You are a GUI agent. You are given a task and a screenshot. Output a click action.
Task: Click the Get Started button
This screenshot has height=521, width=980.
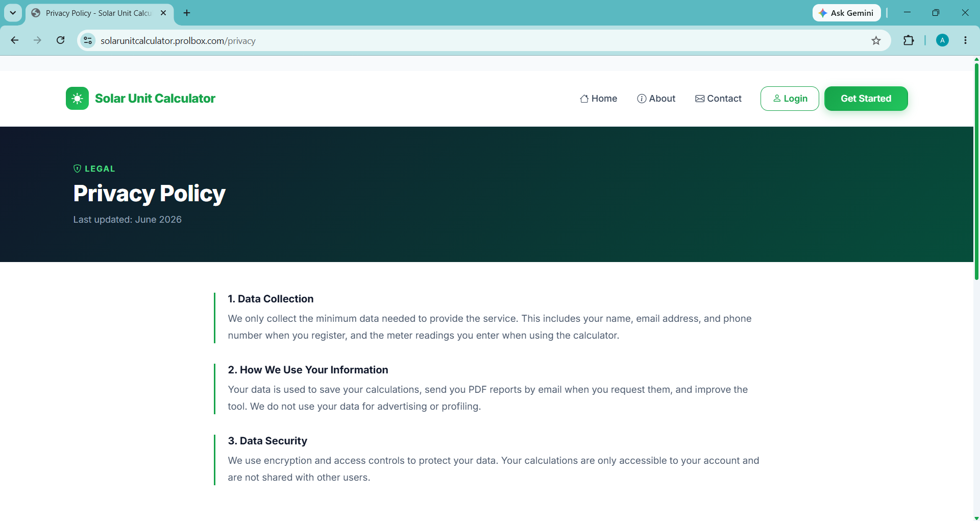click(866, 99)
